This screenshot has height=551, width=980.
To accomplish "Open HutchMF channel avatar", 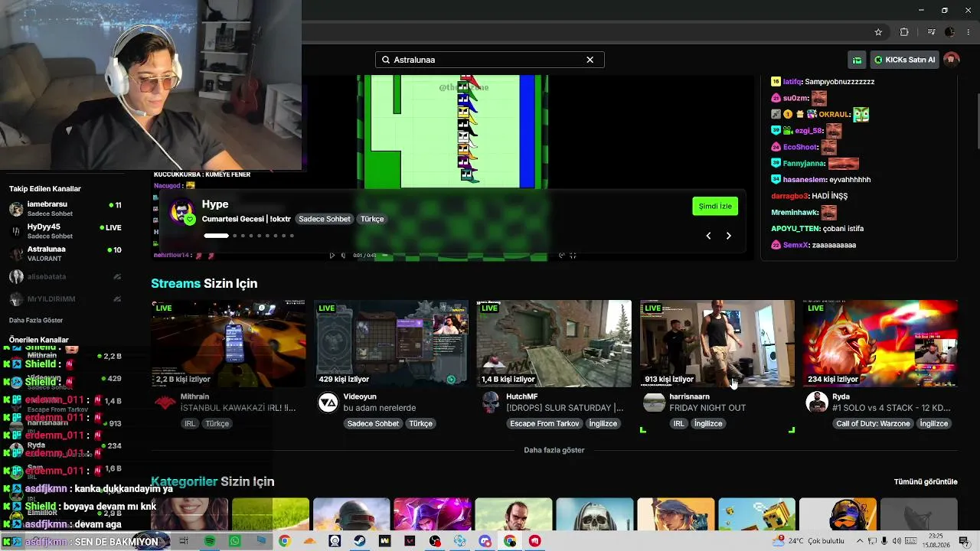I will [x=492, y=403].
